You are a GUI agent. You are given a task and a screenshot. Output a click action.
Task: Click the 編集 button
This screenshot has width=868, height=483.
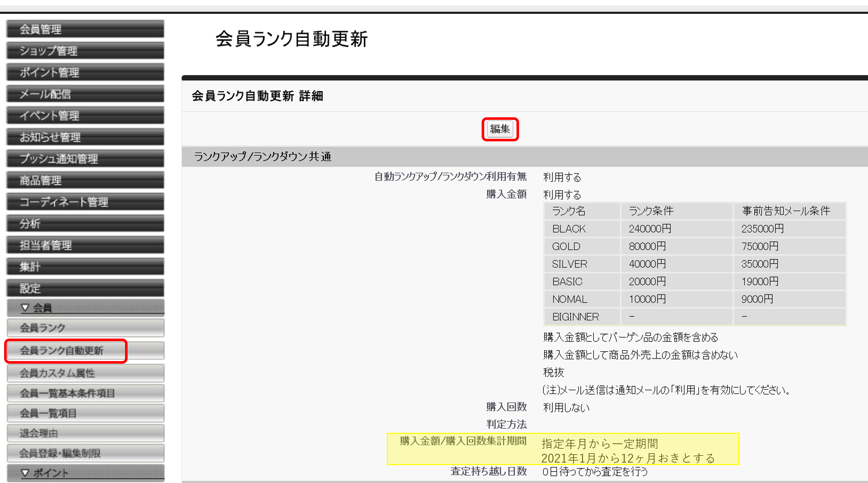point(500,129)
